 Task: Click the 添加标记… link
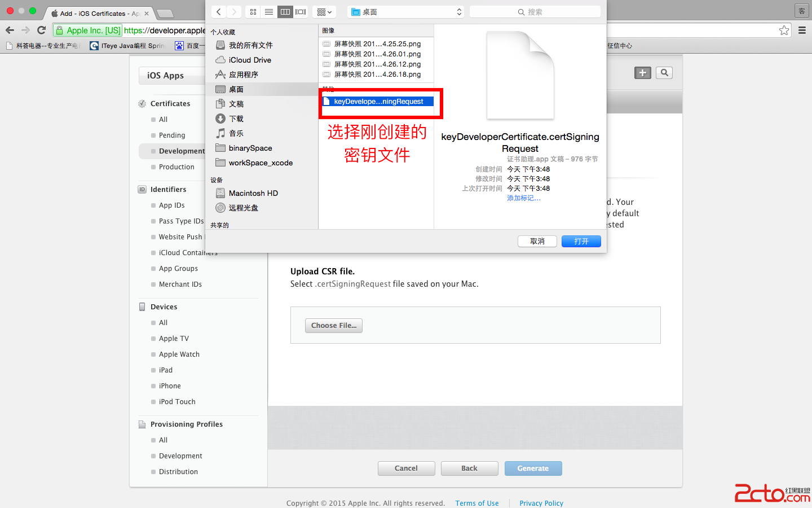(x=524, y=198)
